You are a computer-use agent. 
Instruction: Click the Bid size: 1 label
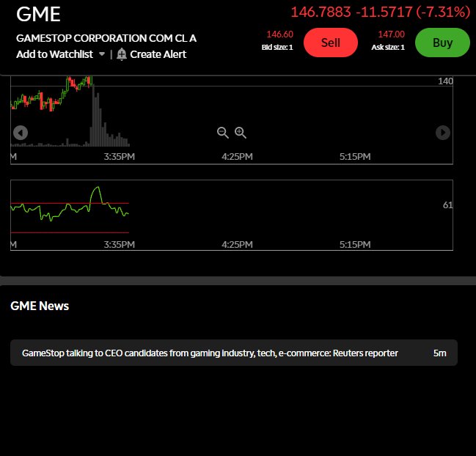coord(277,48)
